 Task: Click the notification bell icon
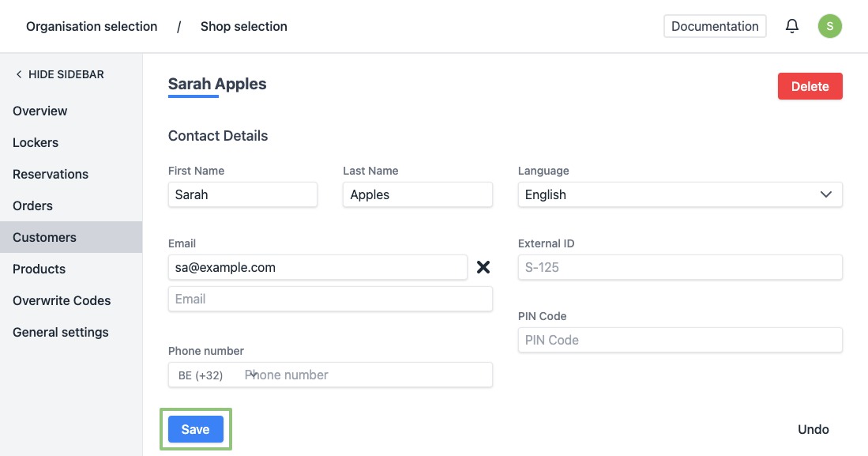792,26
